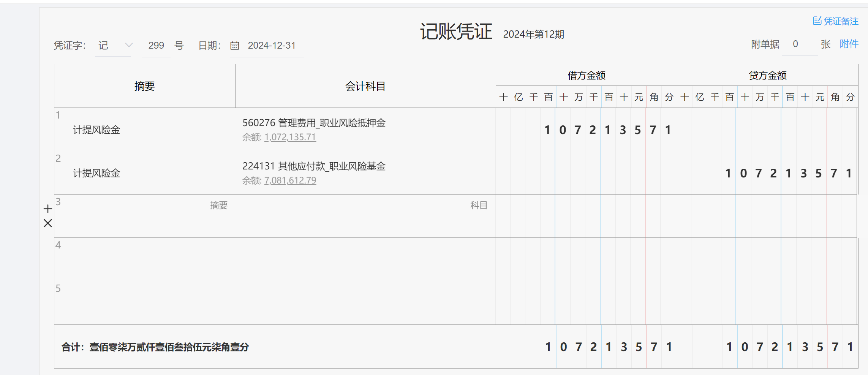Click the plus icon to add row

coord(48,209)
